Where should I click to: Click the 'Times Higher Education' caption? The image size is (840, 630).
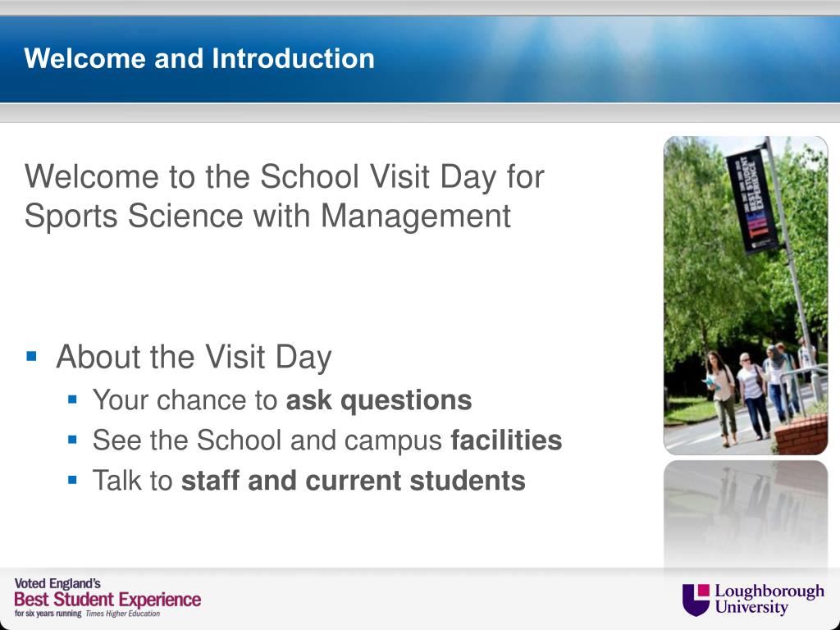123,614
